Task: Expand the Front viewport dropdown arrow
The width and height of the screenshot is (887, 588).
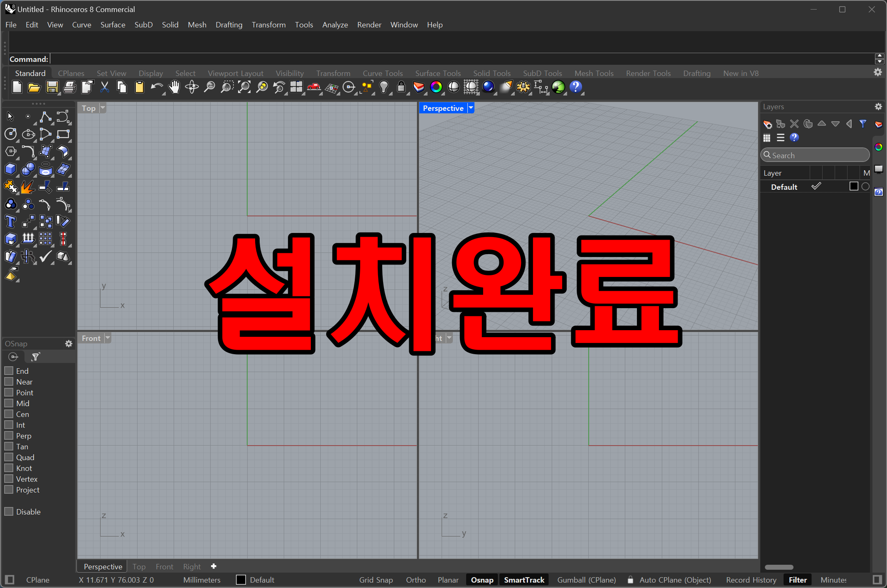Action: pos(108,338)
